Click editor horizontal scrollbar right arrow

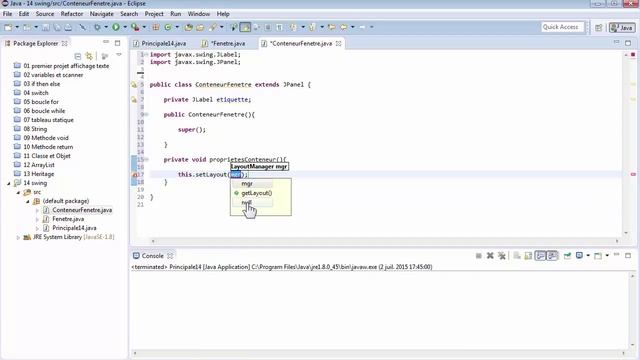pyautogui.click(x=617, y=241)
